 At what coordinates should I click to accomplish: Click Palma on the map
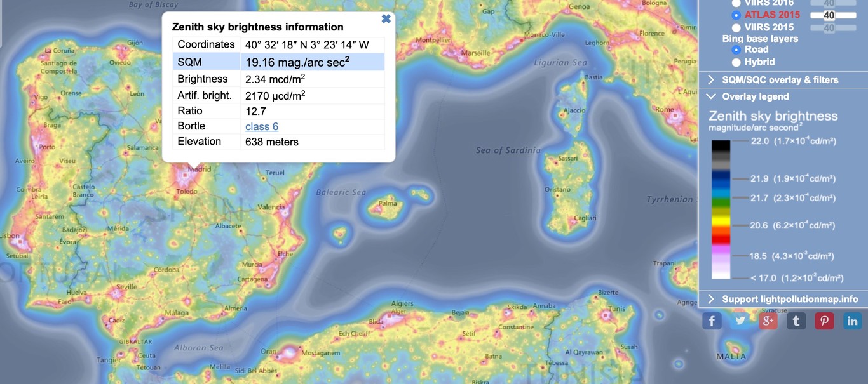tap(388, 204)
